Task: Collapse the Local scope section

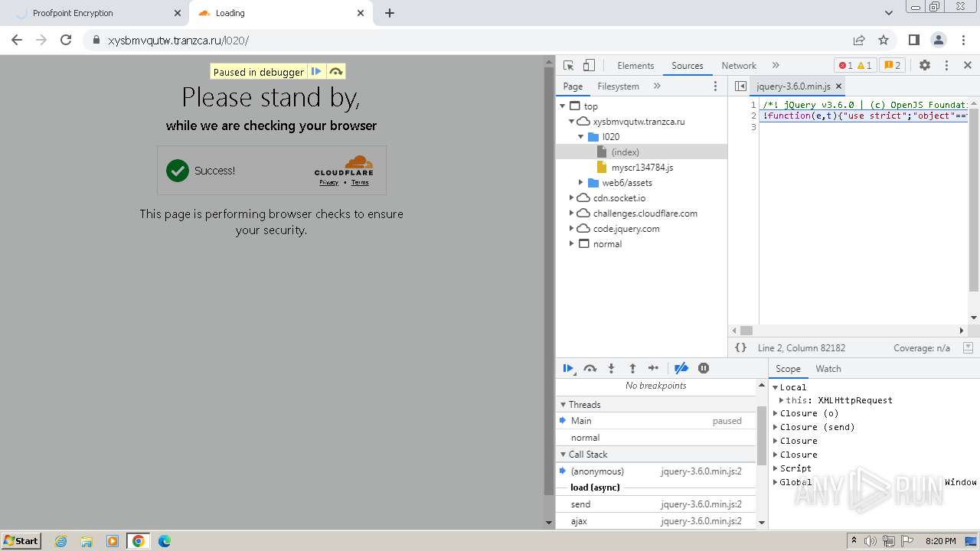Action: 775,387
